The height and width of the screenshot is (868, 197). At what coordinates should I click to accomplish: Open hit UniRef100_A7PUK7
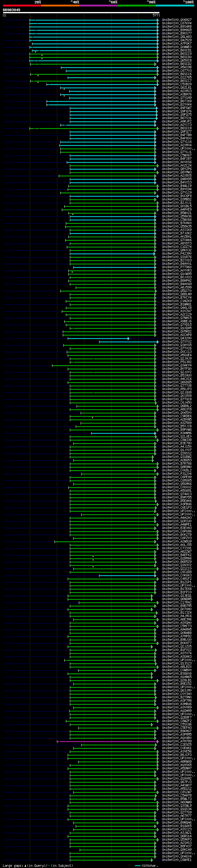[x=177, y=43]
